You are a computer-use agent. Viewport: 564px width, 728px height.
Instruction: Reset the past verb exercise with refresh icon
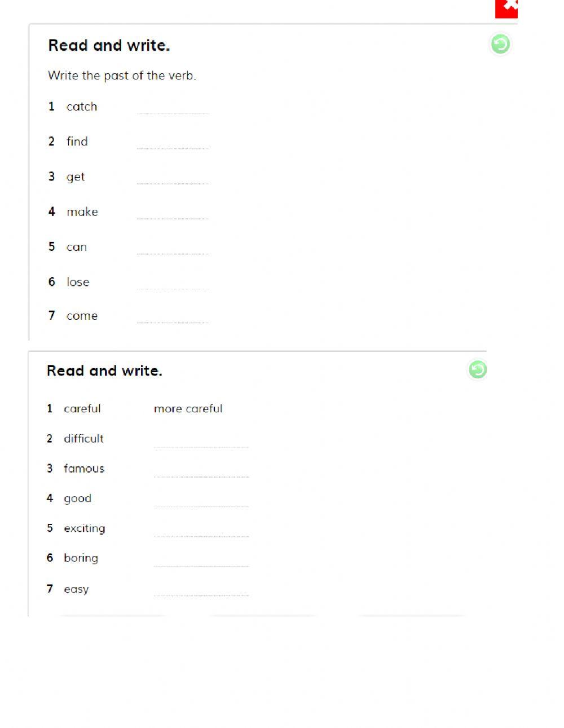coord(500,44)
